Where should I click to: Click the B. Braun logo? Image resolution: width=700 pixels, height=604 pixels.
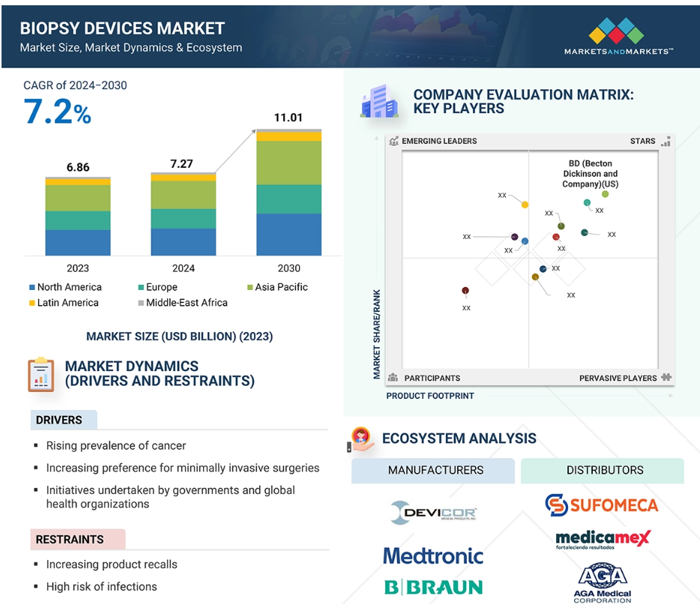pos(433,587)
